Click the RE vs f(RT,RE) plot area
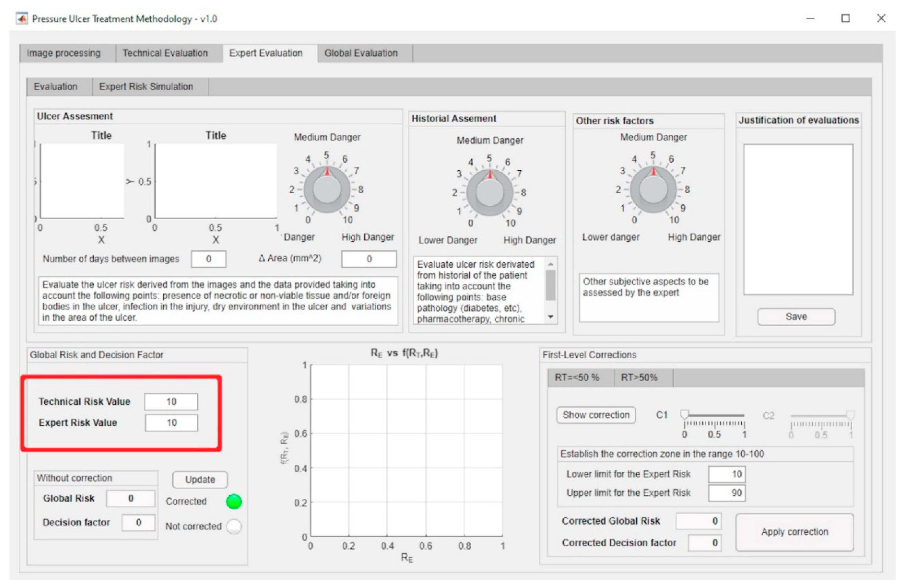 point(406,451)
